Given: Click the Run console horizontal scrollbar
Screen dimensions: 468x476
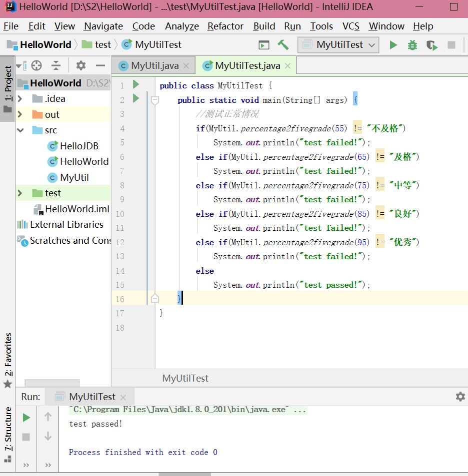Looking at the screenshot, I should tap(185, 474).
